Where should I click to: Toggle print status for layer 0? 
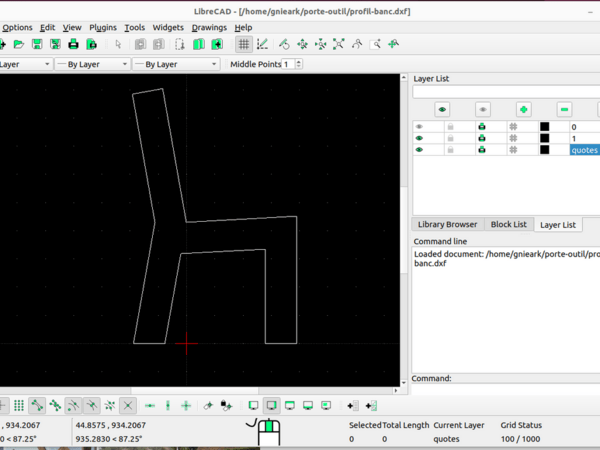point(481,127)
